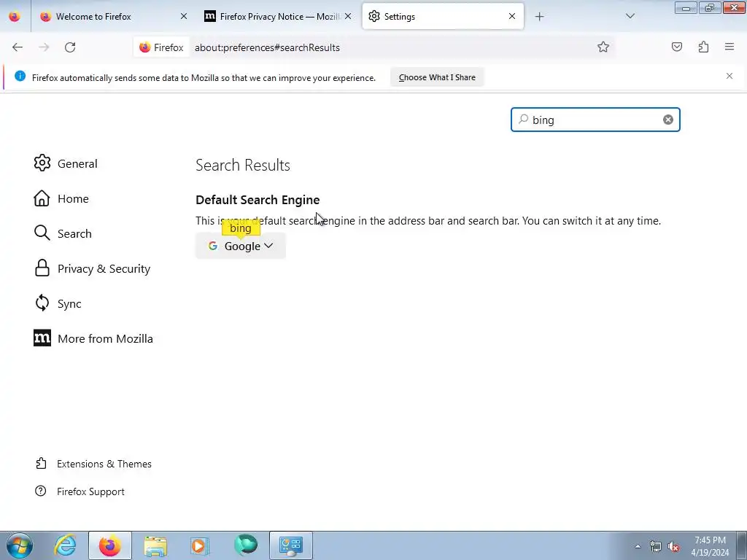Open the list all tabs chevron
747x560 pixels.
click(x=630, y=16)
